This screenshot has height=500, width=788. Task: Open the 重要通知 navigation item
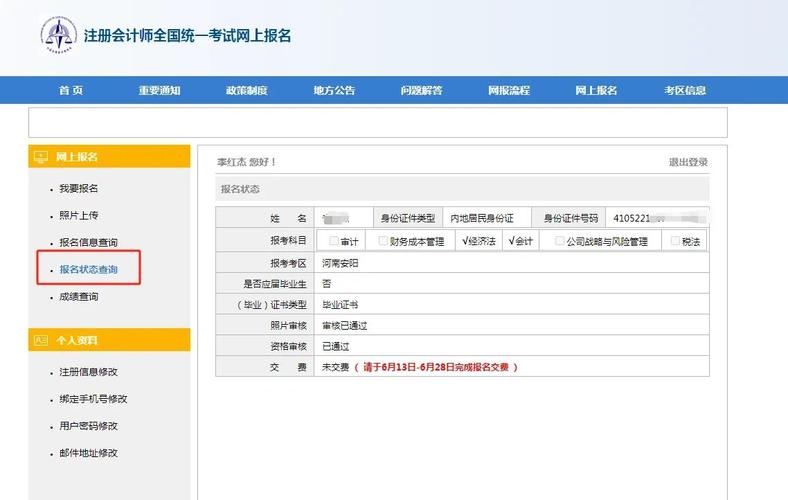tap(159, 90)
